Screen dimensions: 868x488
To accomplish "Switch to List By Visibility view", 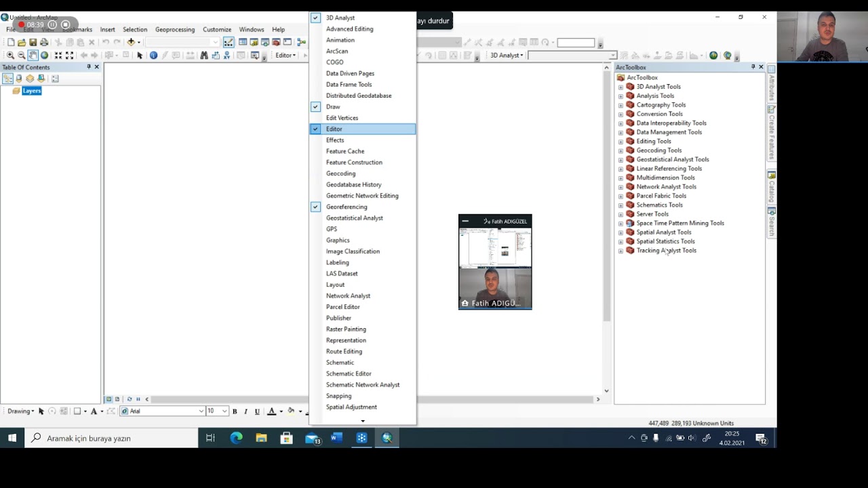I will coord(30,79).
